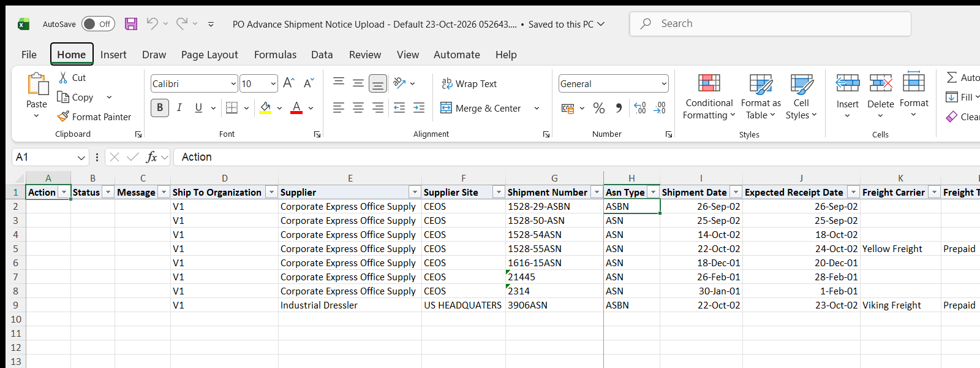
Task: Switch to the Data tab
Action: pos(322,55)
